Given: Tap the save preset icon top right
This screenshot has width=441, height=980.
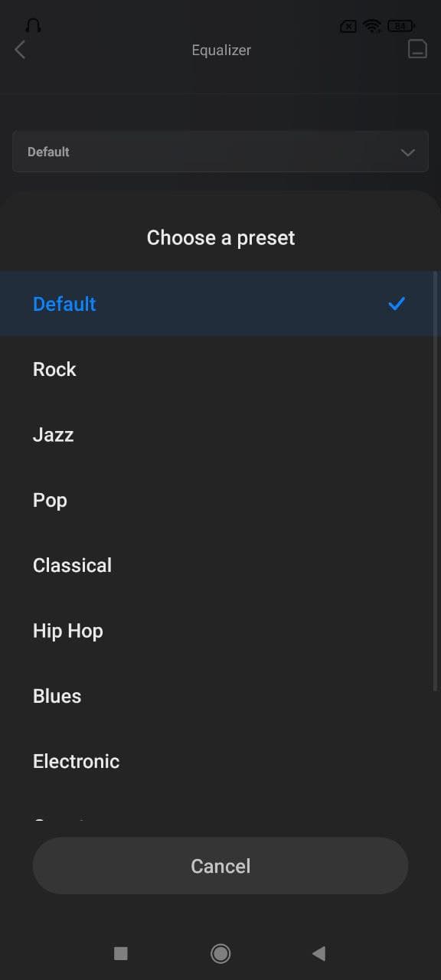Looking at the screenshot, I should (417, 49).
